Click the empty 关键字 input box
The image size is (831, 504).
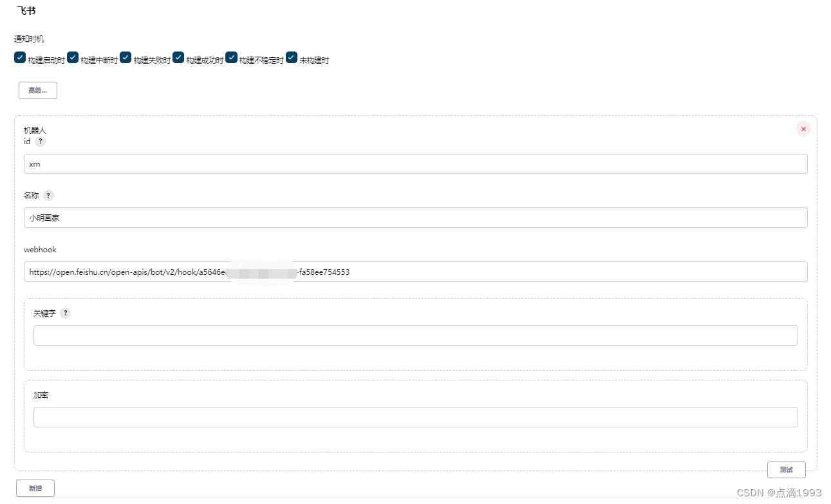415,335
